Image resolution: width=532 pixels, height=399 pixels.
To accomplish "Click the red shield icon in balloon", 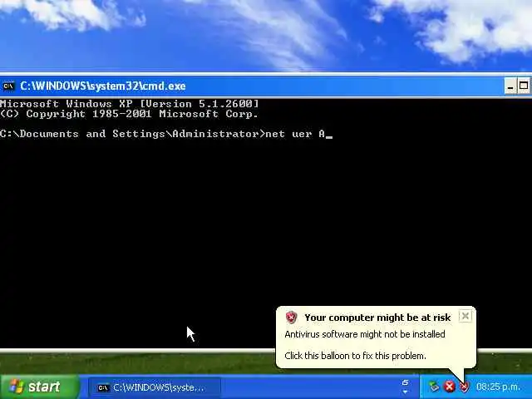I will pyautogui.click(x=292, y=318).
